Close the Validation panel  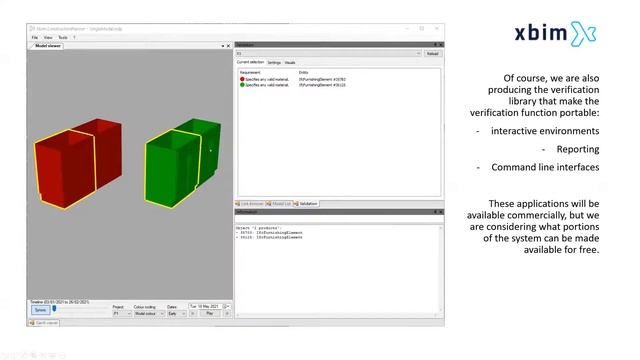click(440, 44)
